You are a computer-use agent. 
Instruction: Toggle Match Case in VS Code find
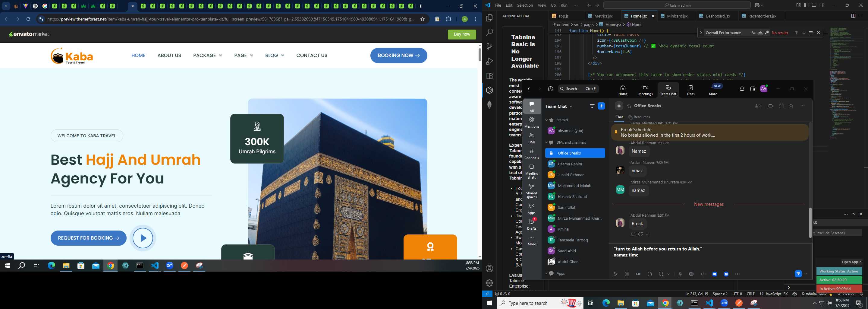pyautogui.click(x=753, y=33)
